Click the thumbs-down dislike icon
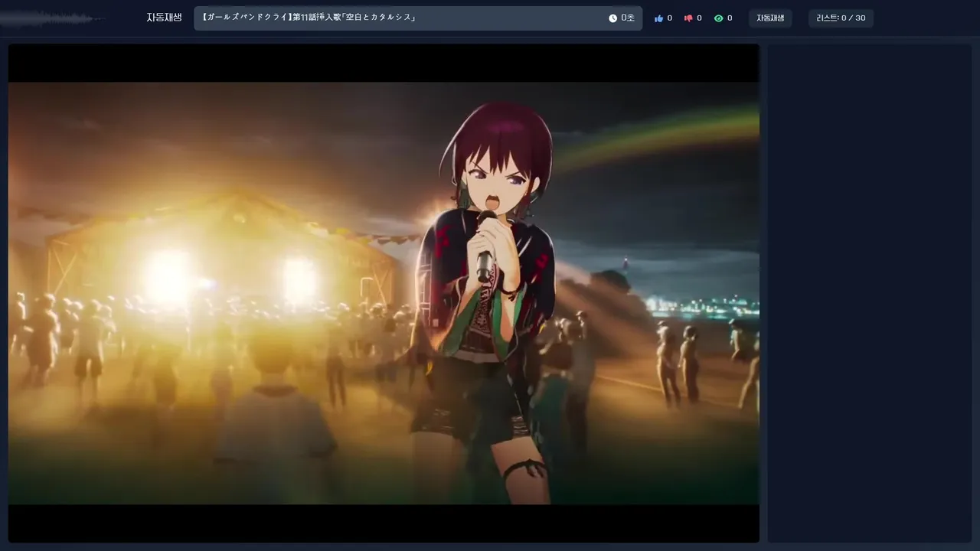Image resolution: width=980 pixels, height=551 pixels. pos(688,18)
